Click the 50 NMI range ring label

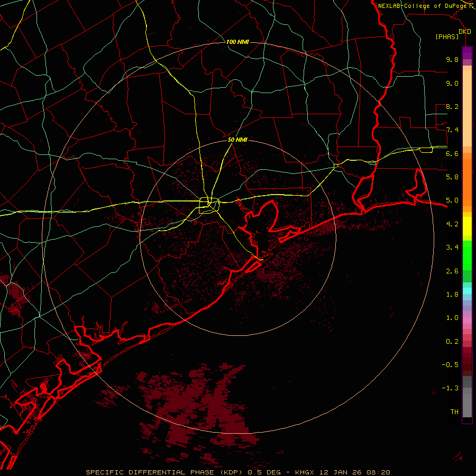237,140
